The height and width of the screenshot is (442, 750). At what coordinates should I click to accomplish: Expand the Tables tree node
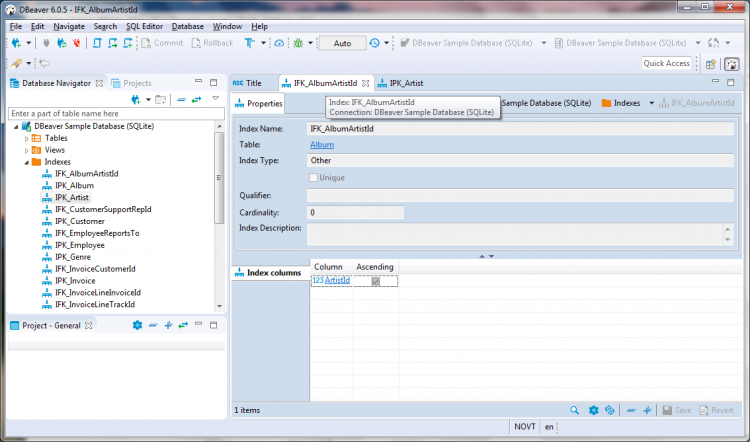27,139
